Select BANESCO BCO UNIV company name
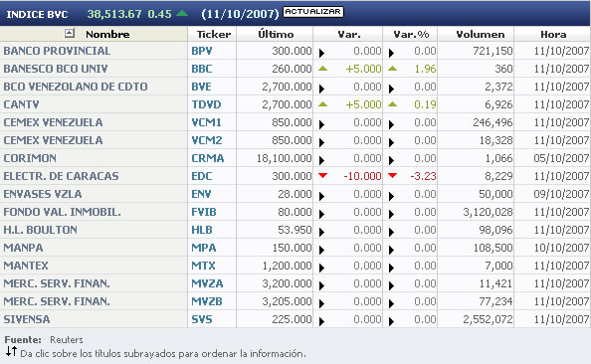Viewport: 591px width, 364px height. [56, 69]
